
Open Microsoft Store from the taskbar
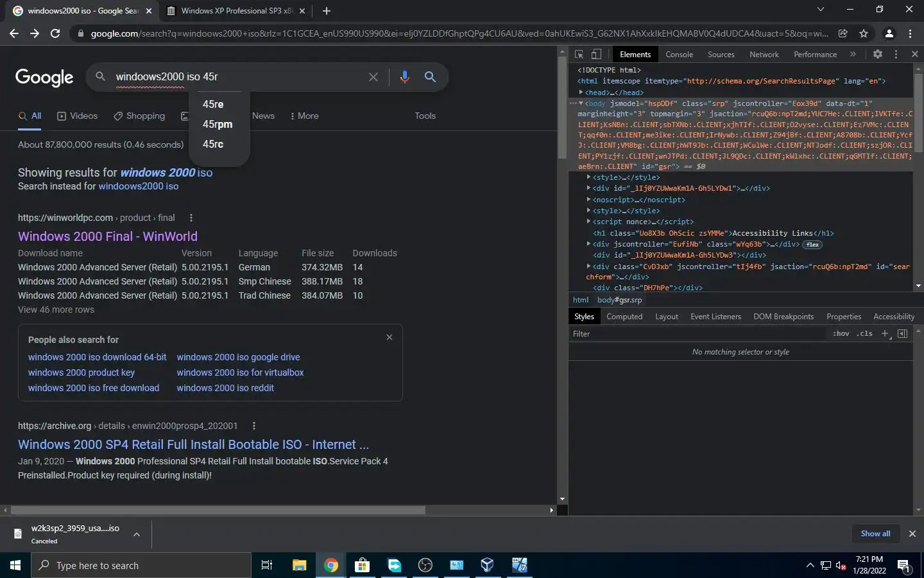(362, 565)
